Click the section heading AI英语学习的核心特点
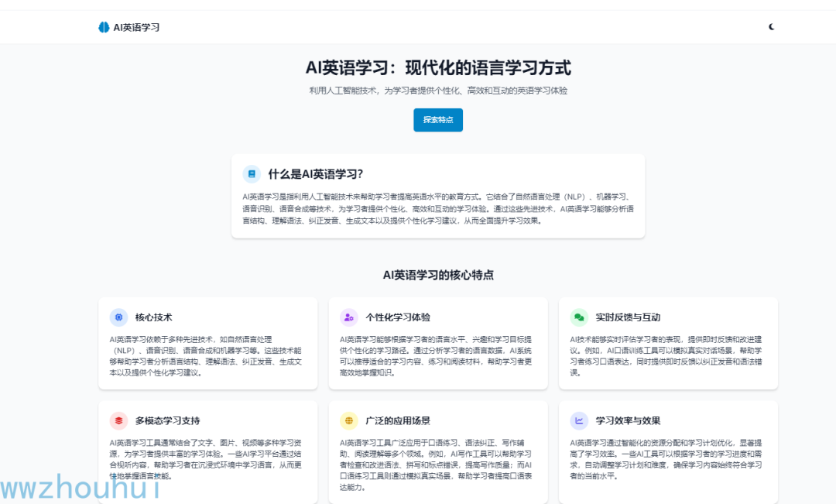 pos(437,275)
